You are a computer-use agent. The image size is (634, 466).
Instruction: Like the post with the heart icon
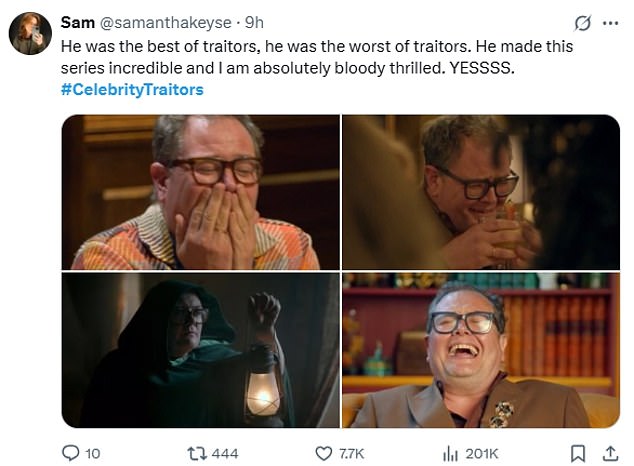click(322, 453)
